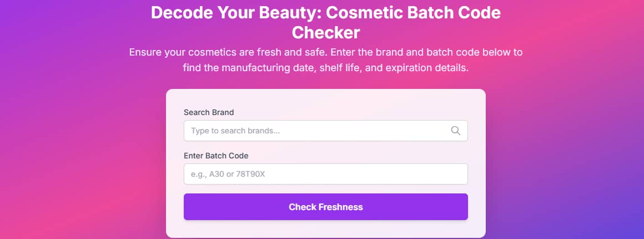Click the "find the manufacturing date" description line
This screenshot has width=644, height=239.
point(325,68)
